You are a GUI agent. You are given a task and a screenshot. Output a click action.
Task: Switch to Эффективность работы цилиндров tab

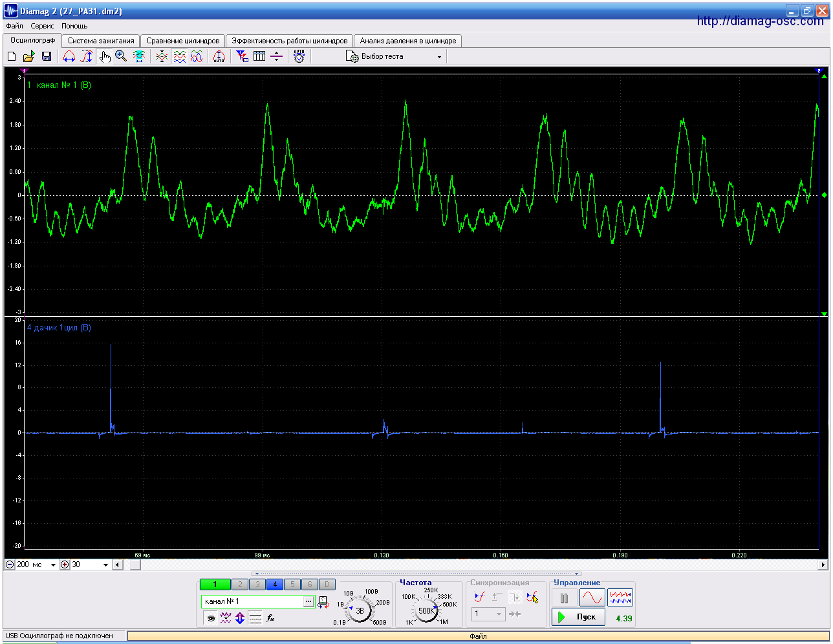point(290,41)
